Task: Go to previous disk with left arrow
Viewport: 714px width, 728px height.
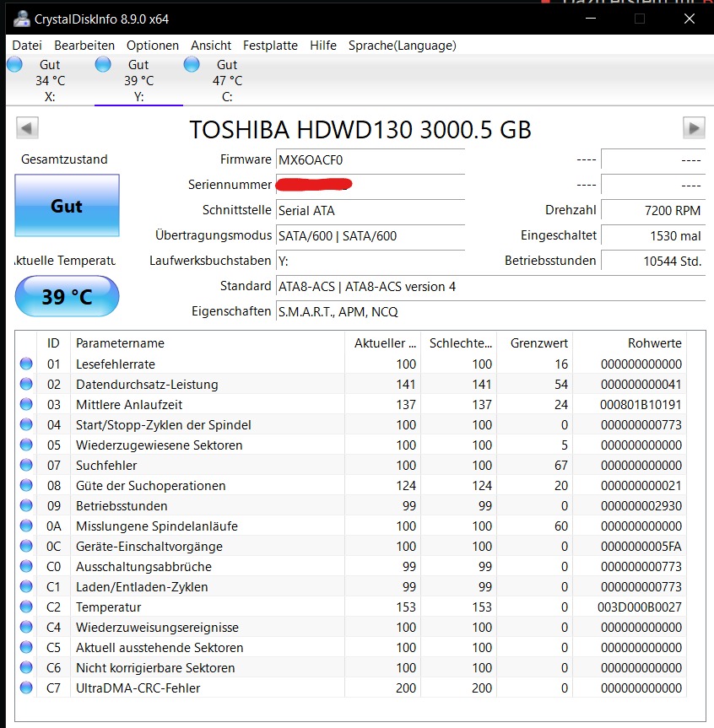Action: 27,127
